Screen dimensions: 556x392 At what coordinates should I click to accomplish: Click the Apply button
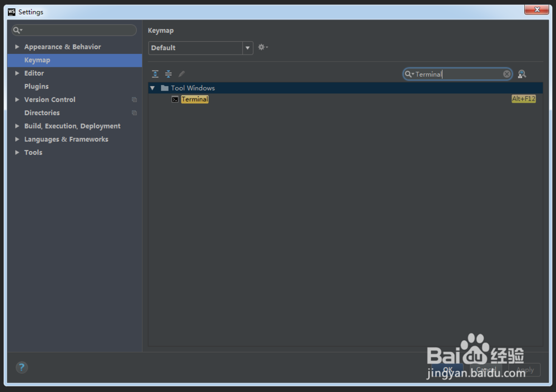point(524,370)
